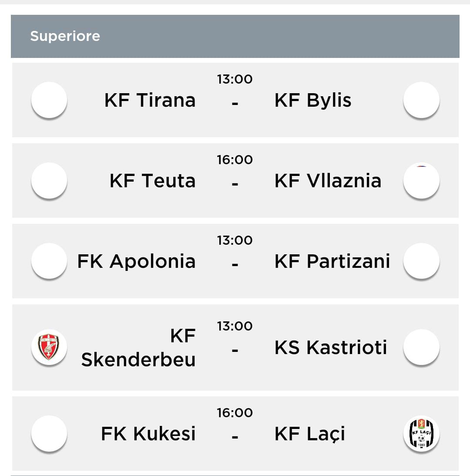Open the KF Vllaznia team name
The height and width of the screenshot is (476, 470).
(328, 181)
